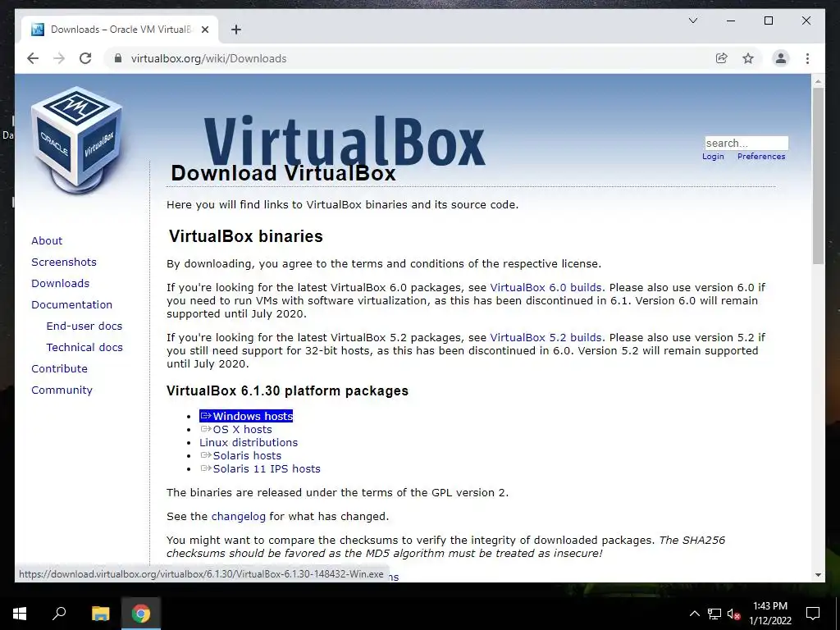Open the taskbar clock and date

[x=769, y=614]
